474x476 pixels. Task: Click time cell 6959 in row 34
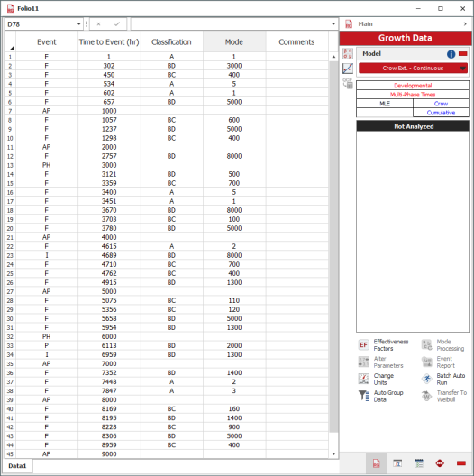109,355
